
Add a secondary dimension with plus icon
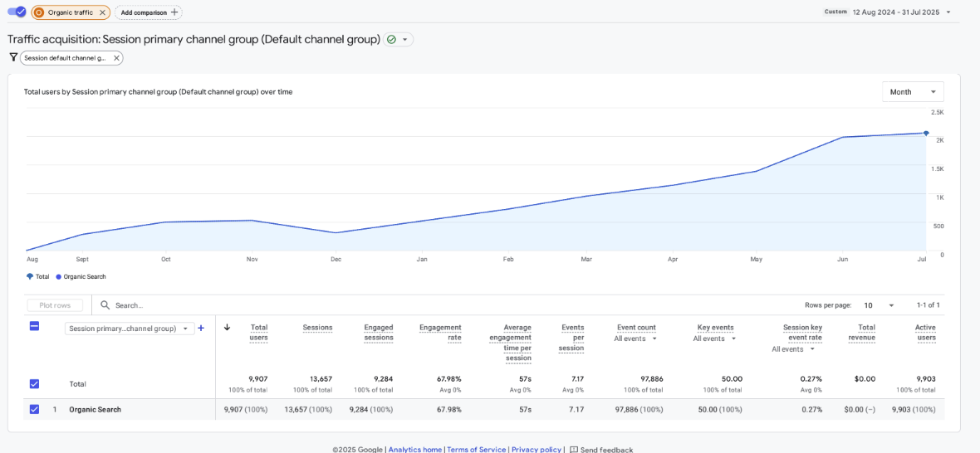[x=201, y=328]
